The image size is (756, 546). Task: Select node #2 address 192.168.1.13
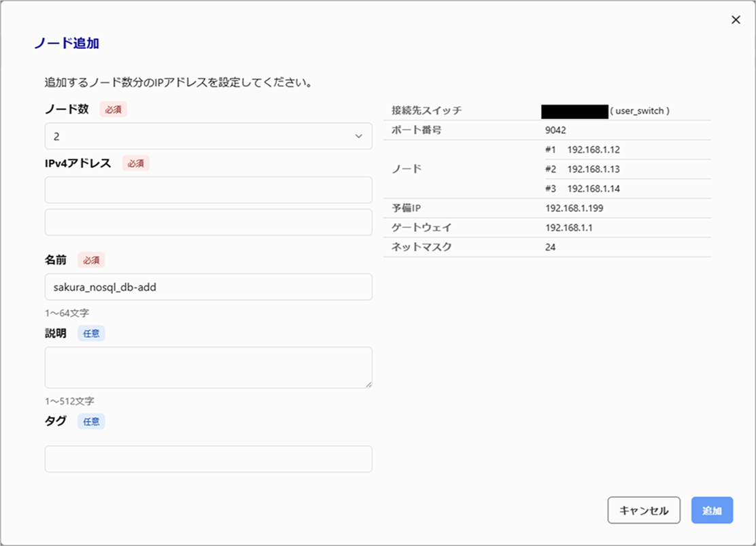coord(593,169)
